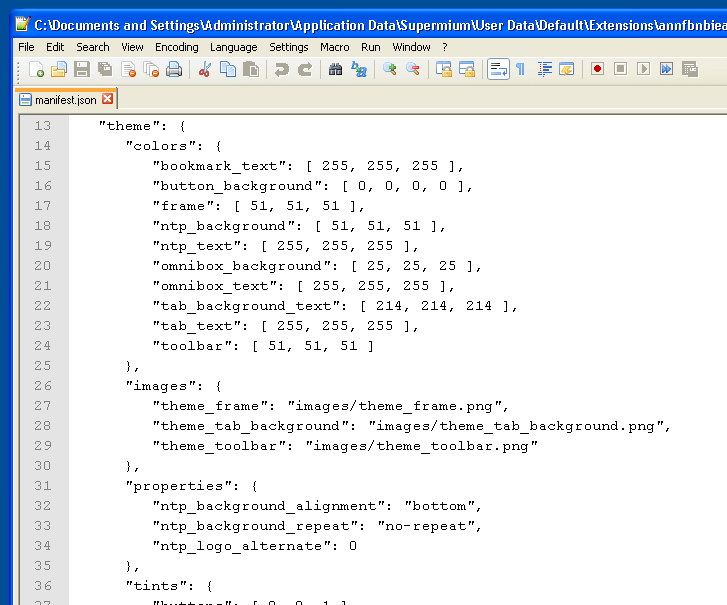Open the Encoding menu
The height and width of the screenshot is (605, 727).
pos(176,47)
